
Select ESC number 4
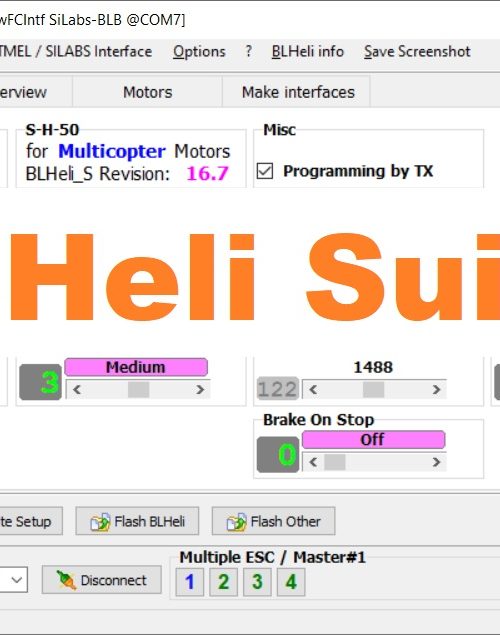pos(291,582)
